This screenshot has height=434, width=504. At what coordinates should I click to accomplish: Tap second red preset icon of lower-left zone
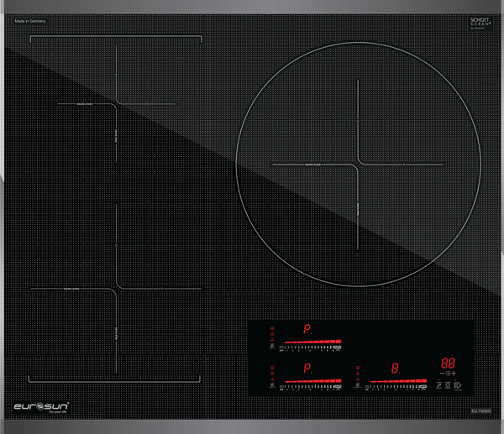(272, 373)
